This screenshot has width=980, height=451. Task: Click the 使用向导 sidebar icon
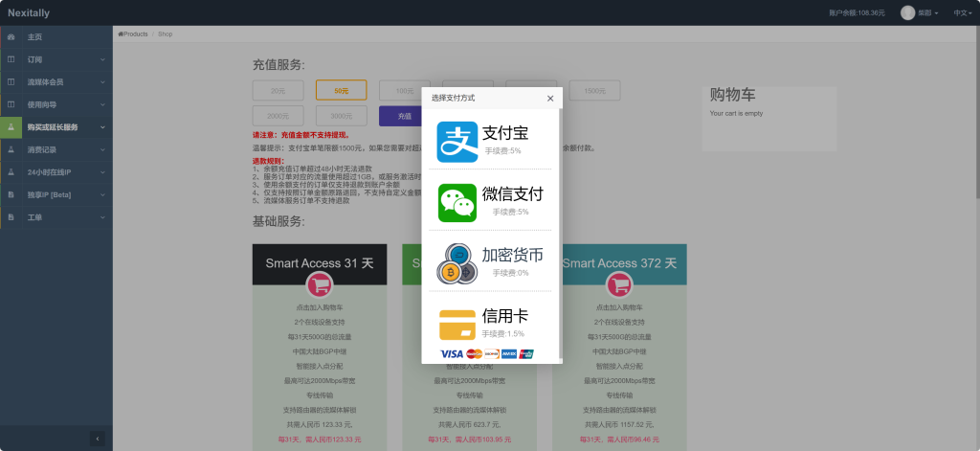(x=11, y=104)
